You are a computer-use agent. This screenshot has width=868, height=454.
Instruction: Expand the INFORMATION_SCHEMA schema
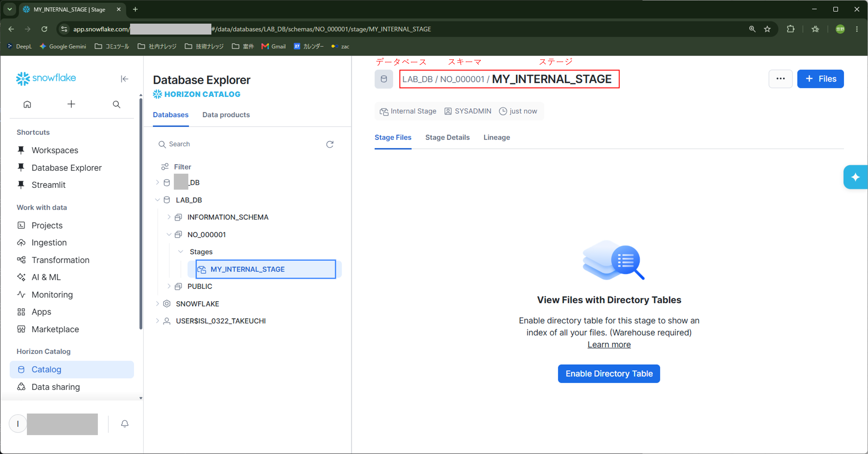(169, 217)
